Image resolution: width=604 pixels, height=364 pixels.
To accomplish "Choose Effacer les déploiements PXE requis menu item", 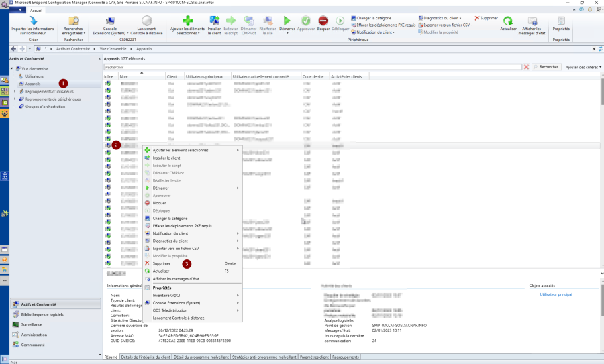I will click(192, 226).
